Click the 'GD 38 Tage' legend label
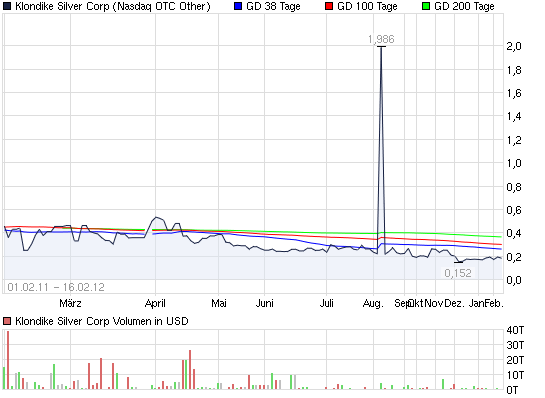Screen dimensions: 545x398 (x=273, y=7)
